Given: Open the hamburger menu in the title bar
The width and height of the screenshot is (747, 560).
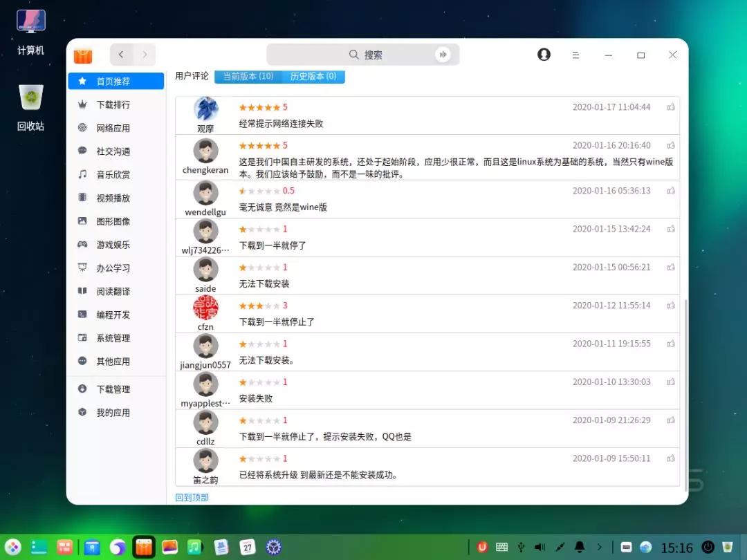Looking at the screenshot, I should click(x=576, y=55).
